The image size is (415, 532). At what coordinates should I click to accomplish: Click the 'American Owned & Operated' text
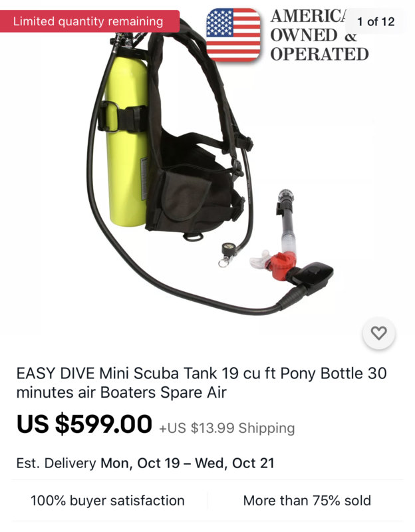click(x=319, y=35)
